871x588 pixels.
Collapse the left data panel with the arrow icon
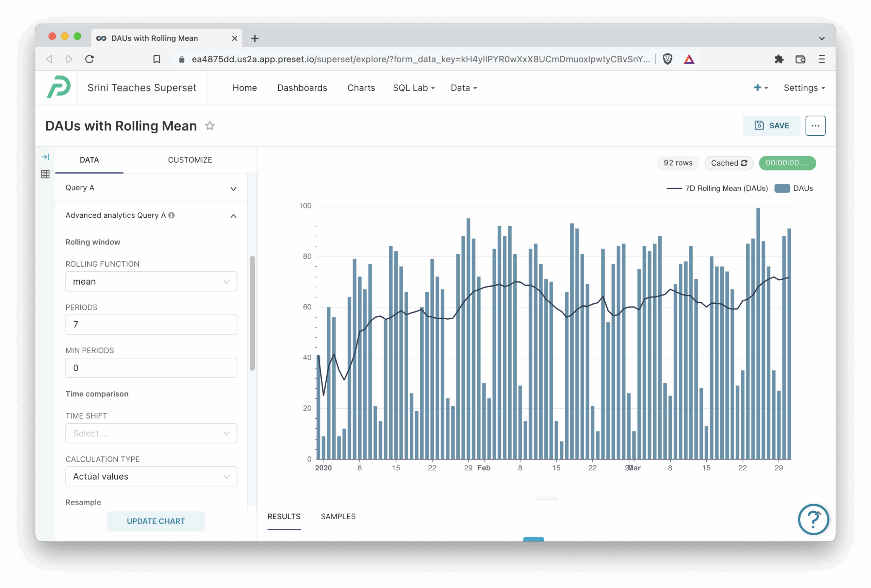click(45, 157)
